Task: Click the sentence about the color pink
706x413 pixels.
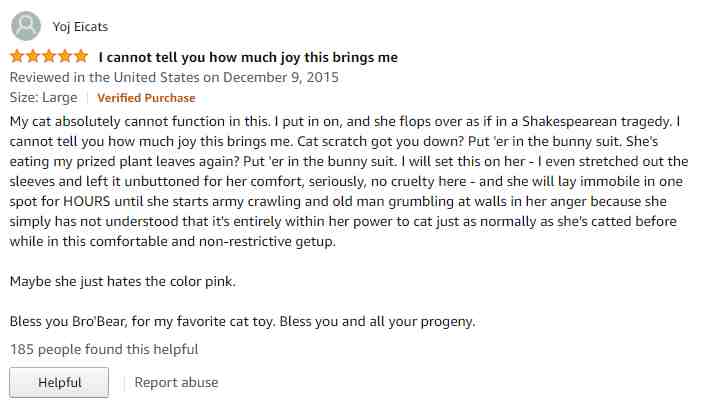Action: pos(122,281)
